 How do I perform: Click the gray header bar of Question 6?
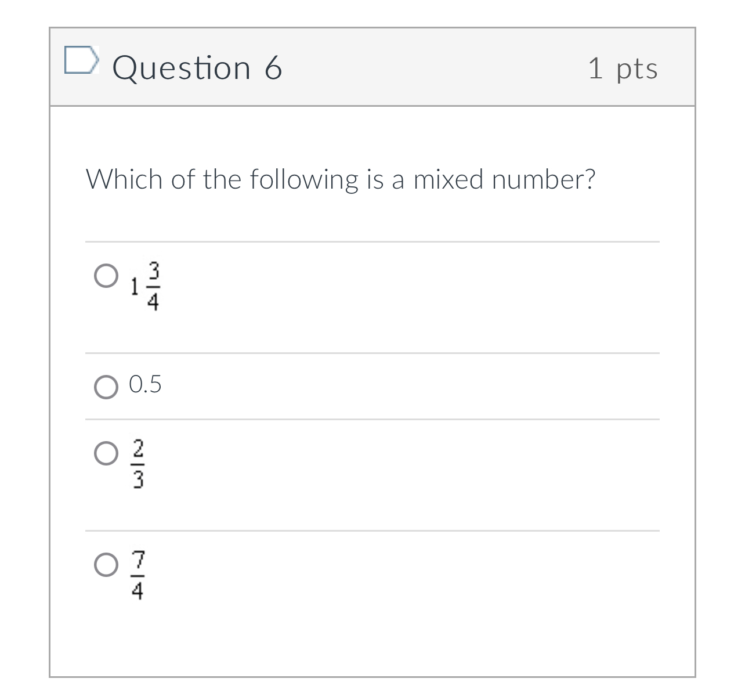pos(406,67)
